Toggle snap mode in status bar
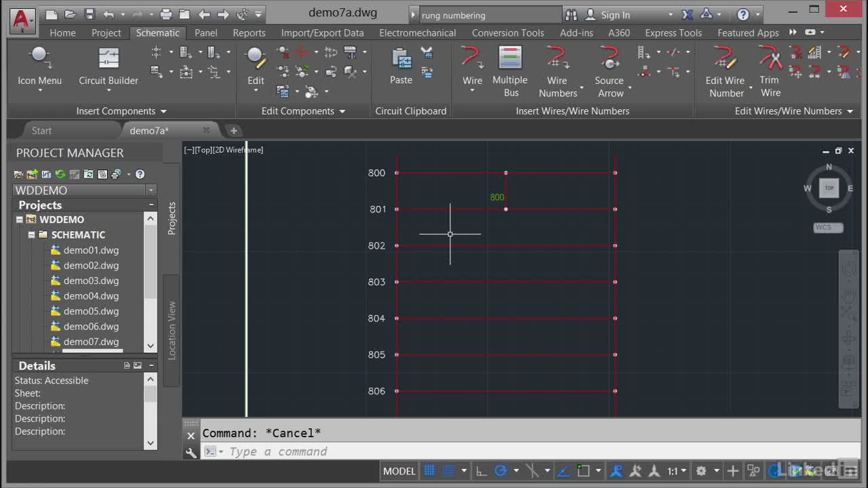Image resolution: width=868 pixels, height=488 pixels. [x=448, y=470]
